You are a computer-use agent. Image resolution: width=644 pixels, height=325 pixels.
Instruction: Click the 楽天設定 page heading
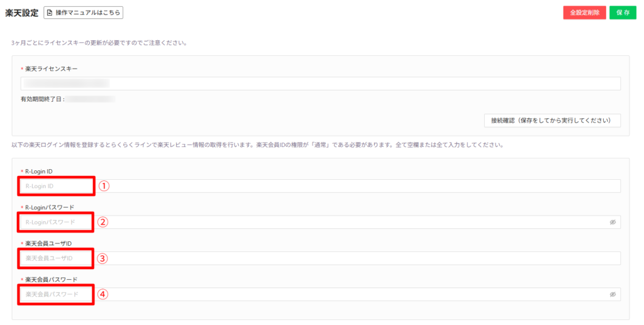coord(22,13)
